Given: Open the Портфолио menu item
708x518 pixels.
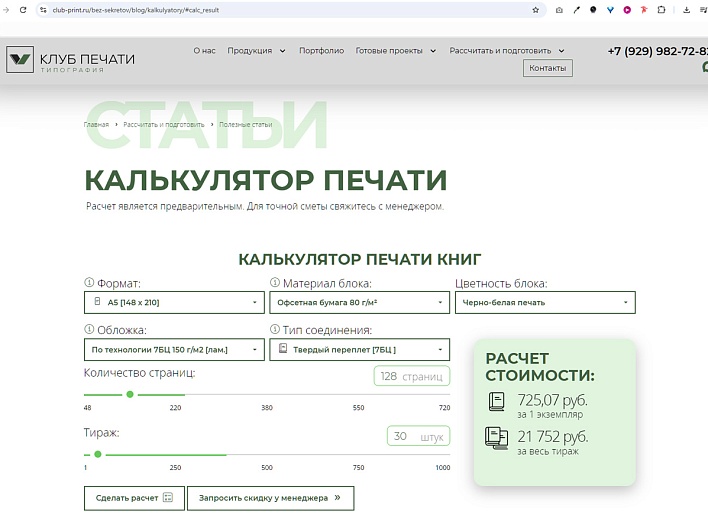Looking at the screenshot, I should (x=321, y=51).
